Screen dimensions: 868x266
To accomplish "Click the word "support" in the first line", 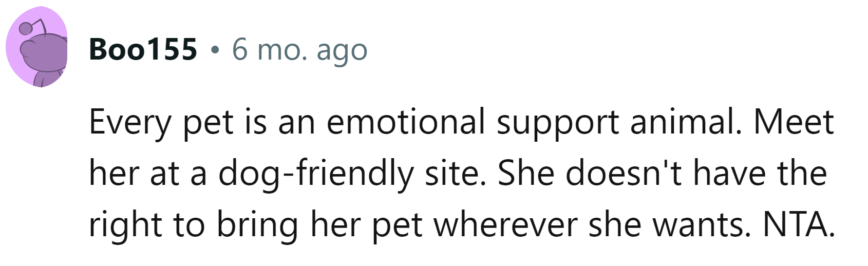I will coord(557,122).
